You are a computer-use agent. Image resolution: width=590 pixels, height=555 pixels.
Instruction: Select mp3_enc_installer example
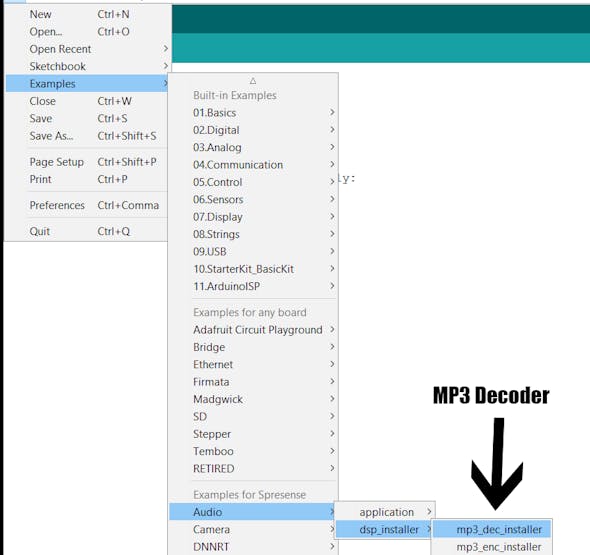[492, 546]
